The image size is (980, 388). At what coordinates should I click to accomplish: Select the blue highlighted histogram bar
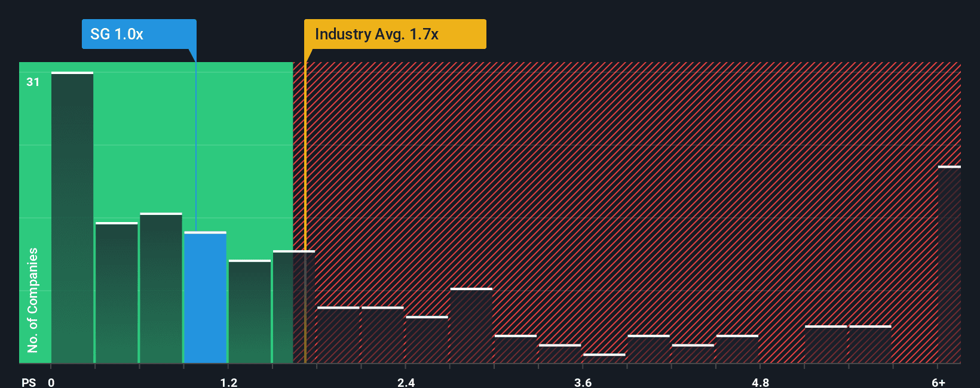pos(205,297)
